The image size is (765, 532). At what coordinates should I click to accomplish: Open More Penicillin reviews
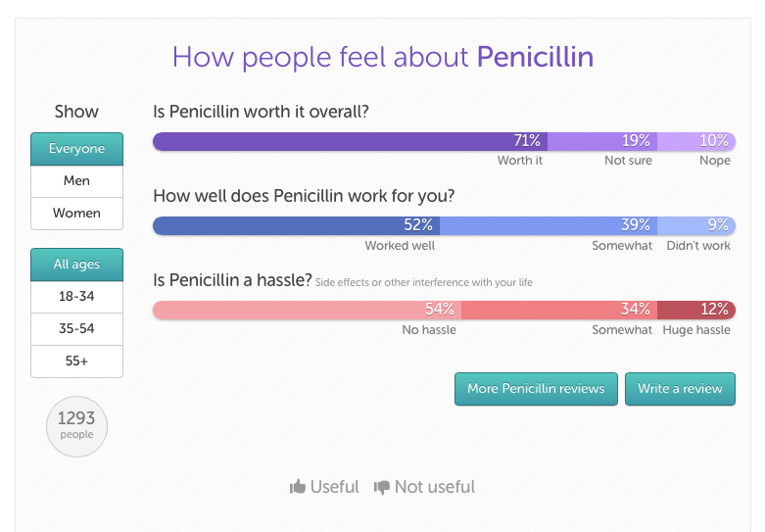[536, 389]
